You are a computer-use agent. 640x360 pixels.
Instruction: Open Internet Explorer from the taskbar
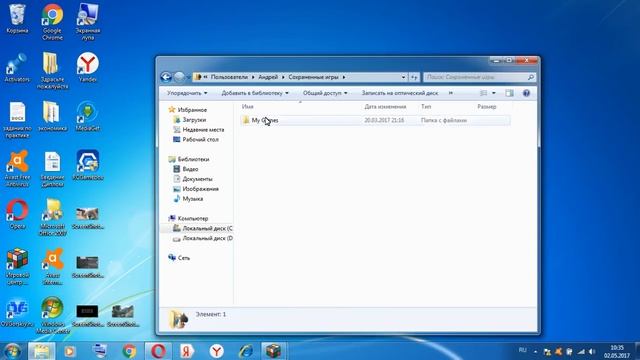pos(246,351)
